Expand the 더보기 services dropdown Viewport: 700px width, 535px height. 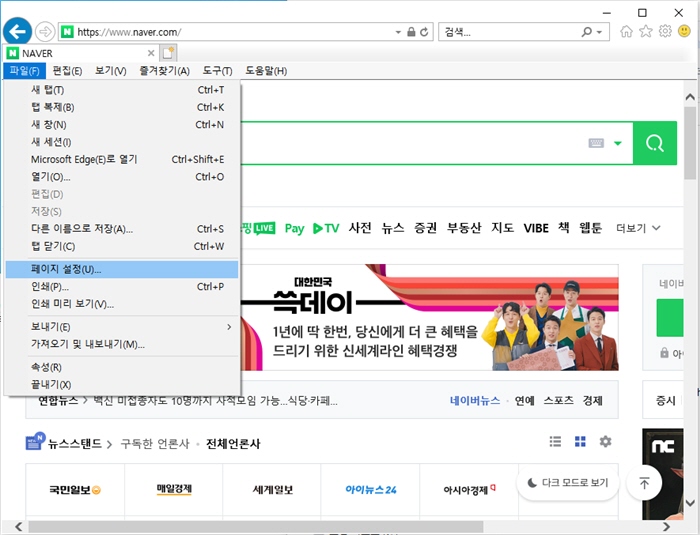[x=638, y=228]
